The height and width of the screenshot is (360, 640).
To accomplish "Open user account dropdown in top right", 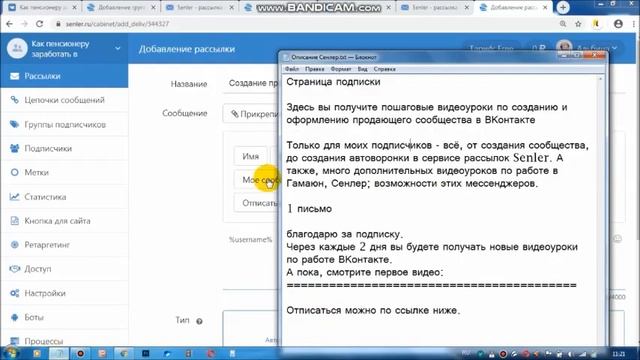I will tap(591, 48).
